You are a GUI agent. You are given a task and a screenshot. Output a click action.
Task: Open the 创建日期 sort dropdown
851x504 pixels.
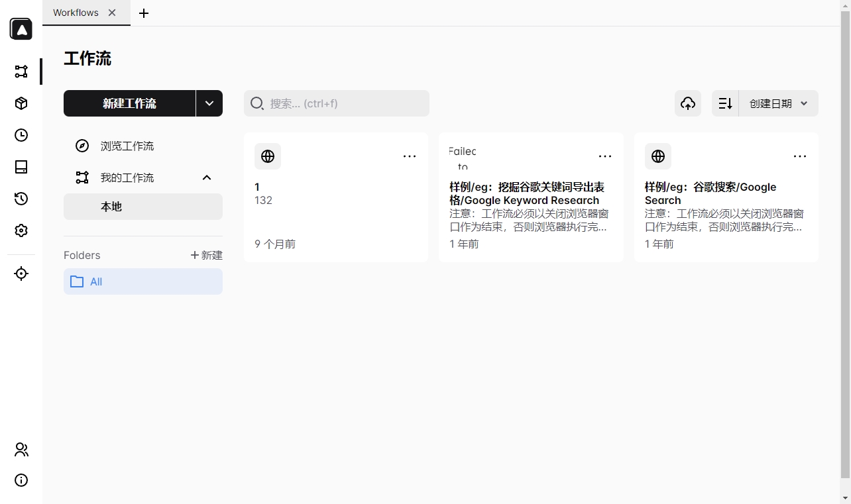[x=779, y=103]
